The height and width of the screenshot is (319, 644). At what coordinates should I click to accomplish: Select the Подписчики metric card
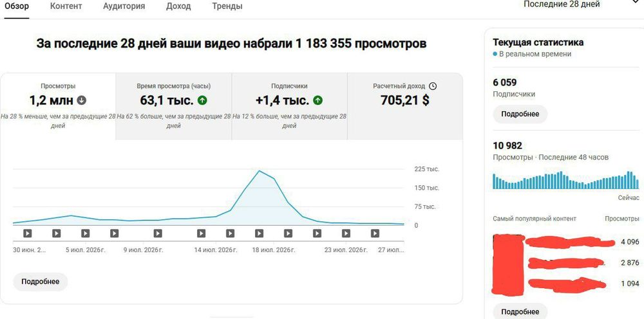pos(290,107)
